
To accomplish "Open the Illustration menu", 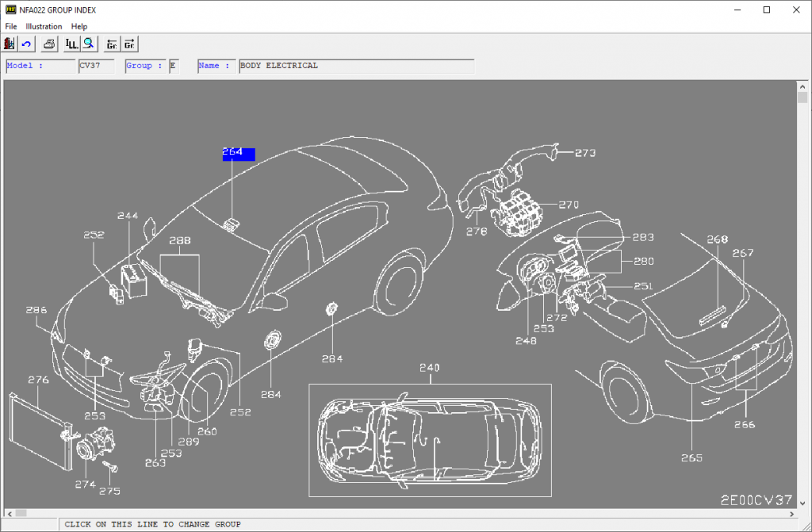I will 44,26.
